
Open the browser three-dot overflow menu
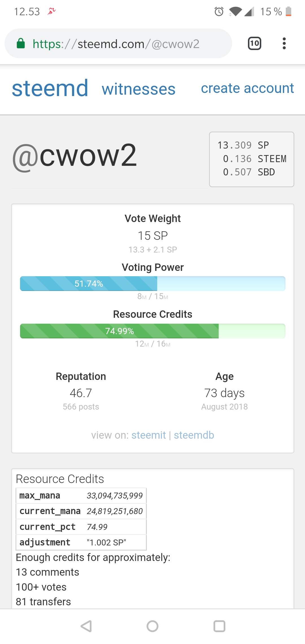point(284,43)
